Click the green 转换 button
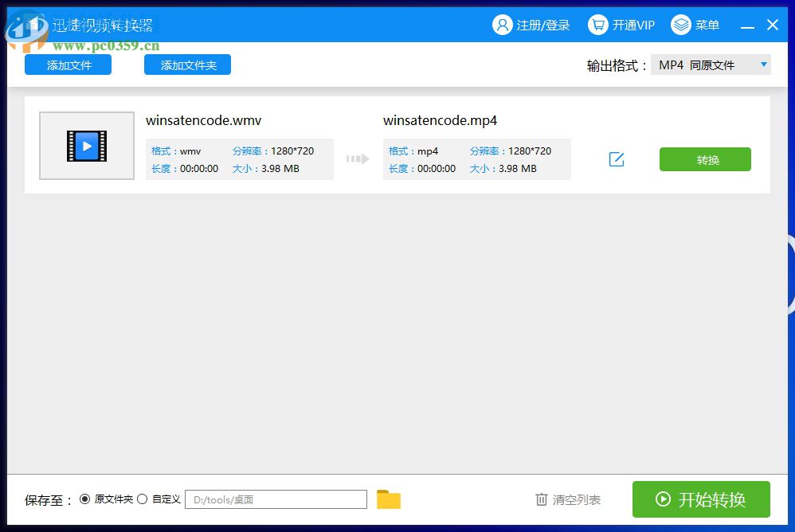 (x=704, y=159)
